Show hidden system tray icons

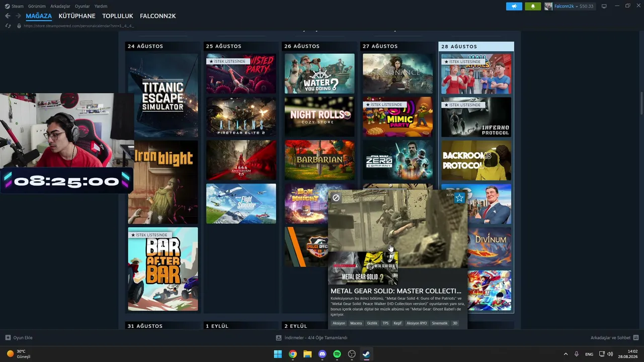coord(566,354)
